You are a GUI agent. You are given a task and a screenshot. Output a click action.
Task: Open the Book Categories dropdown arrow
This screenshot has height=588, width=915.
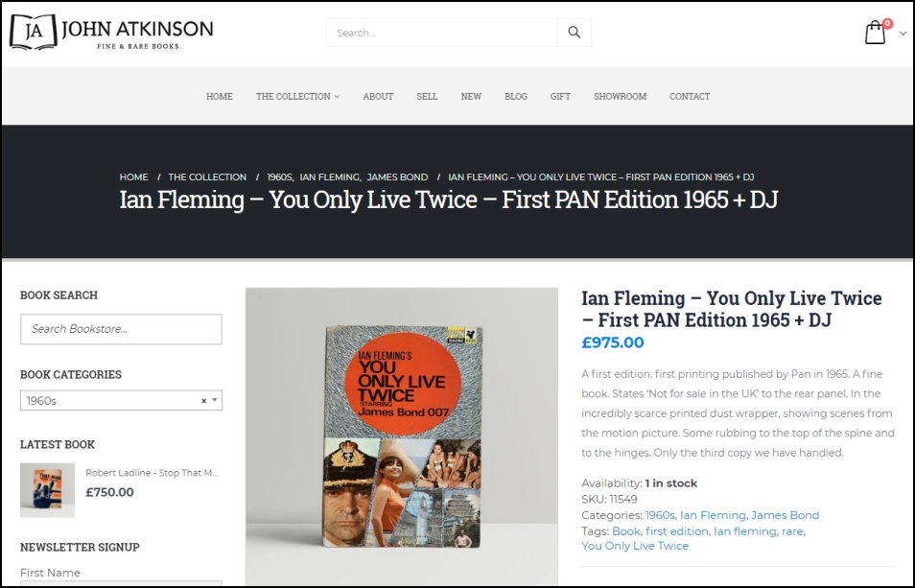click(215, 400)
